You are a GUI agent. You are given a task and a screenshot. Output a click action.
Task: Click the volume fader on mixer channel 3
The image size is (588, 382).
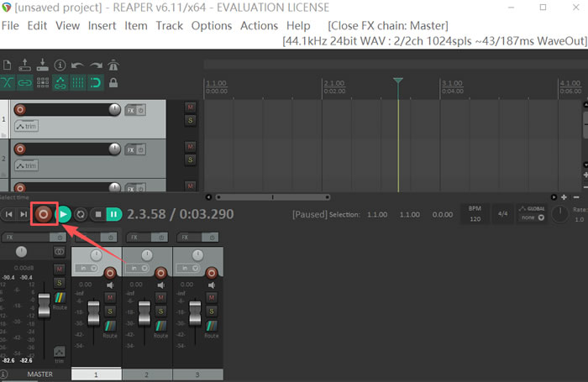click(x=193, y=312)
